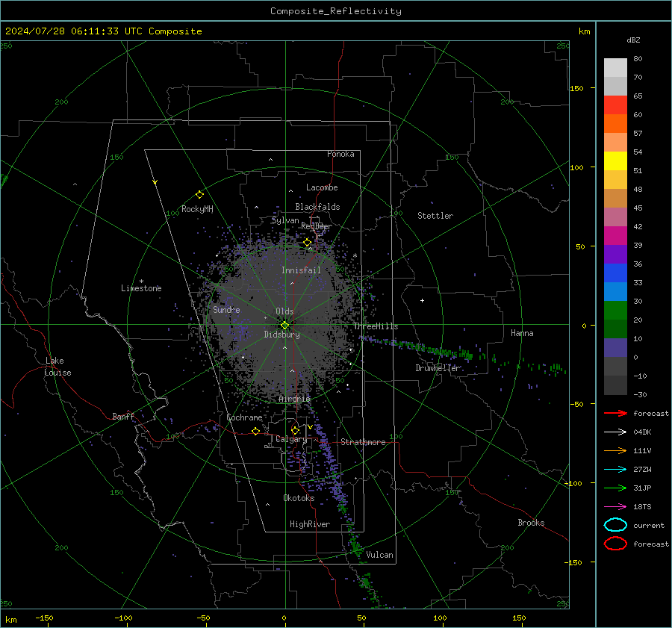Click the bright green swatch between 30 and 20 dBZ

click(615, 311)
